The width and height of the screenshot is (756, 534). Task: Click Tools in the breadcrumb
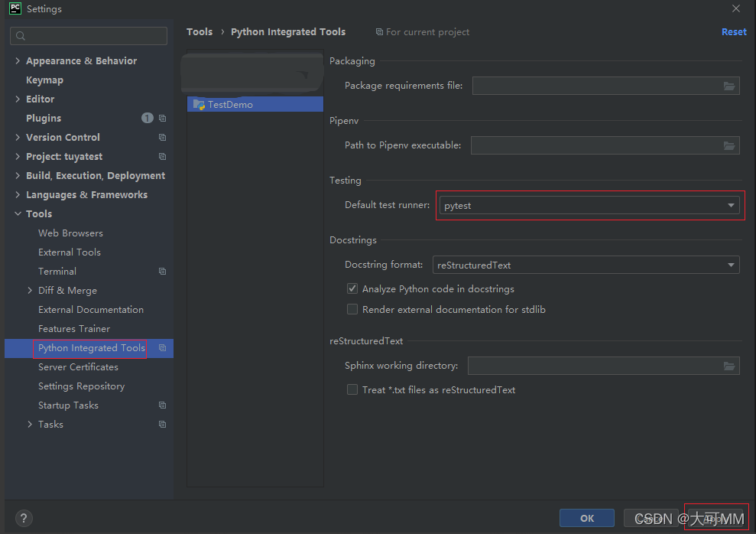click(199, 32)
